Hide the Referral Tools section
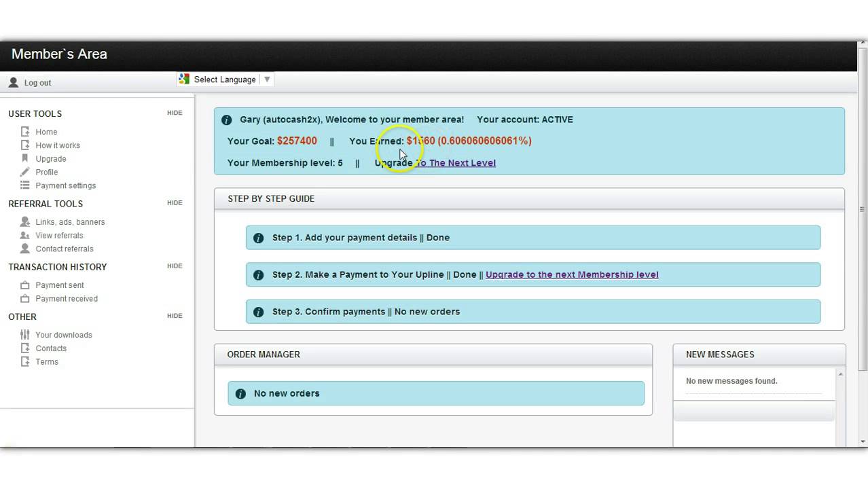 pyautogui.click(x=175, y=202)
